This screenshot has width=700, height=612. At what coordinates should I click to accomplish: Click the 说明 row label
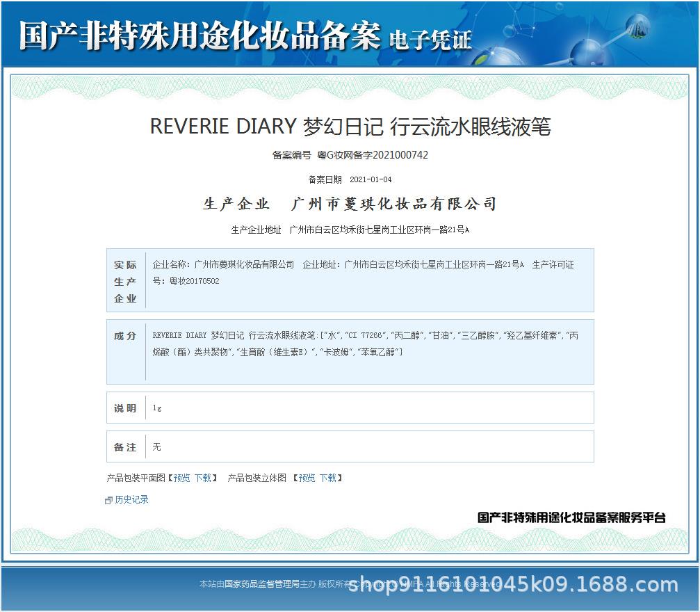[x=125, y=408]
